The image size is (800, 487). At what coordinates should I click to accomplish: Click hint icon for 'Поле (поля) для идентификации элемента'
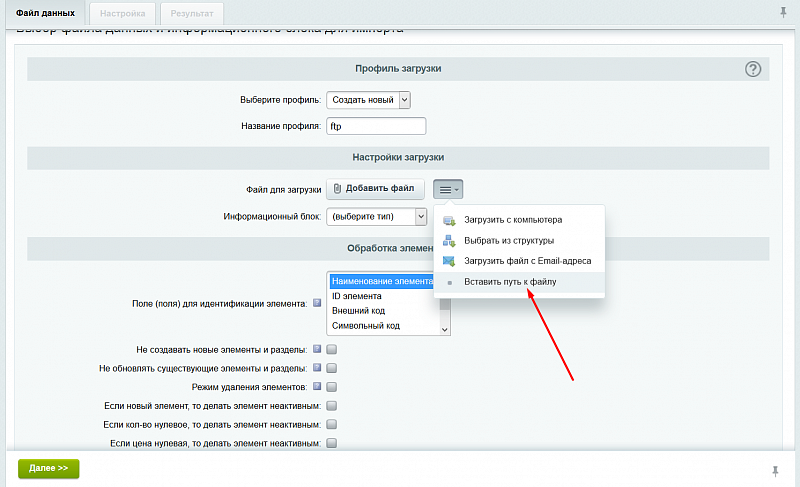[x=317, y=303]
